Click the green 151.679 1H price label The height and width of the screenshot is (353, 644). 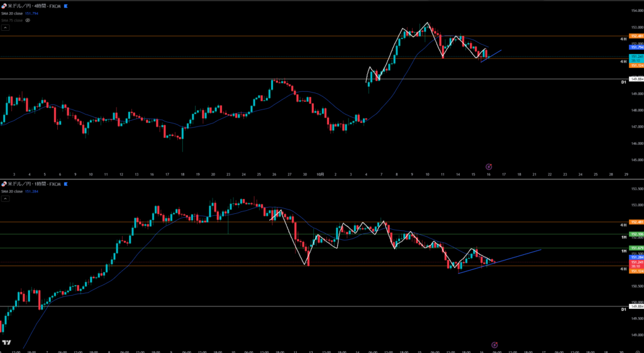636,249
